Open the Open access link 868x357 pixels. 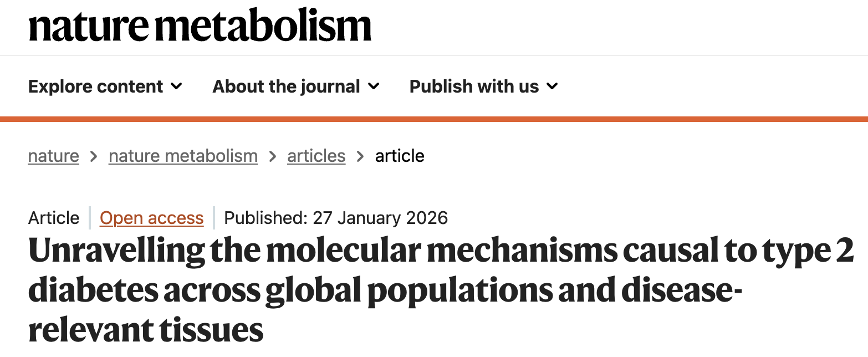151,218
